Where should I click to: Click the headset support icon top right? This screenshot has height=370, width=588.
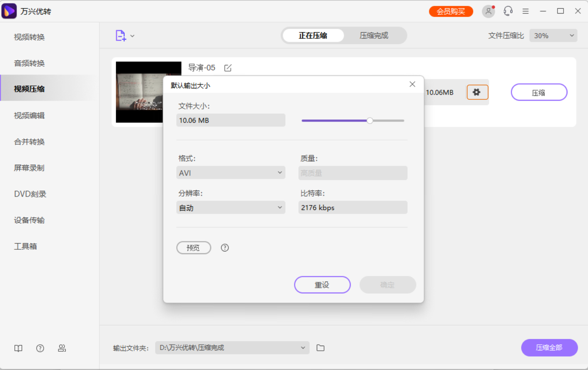click(x=508, y=11)
